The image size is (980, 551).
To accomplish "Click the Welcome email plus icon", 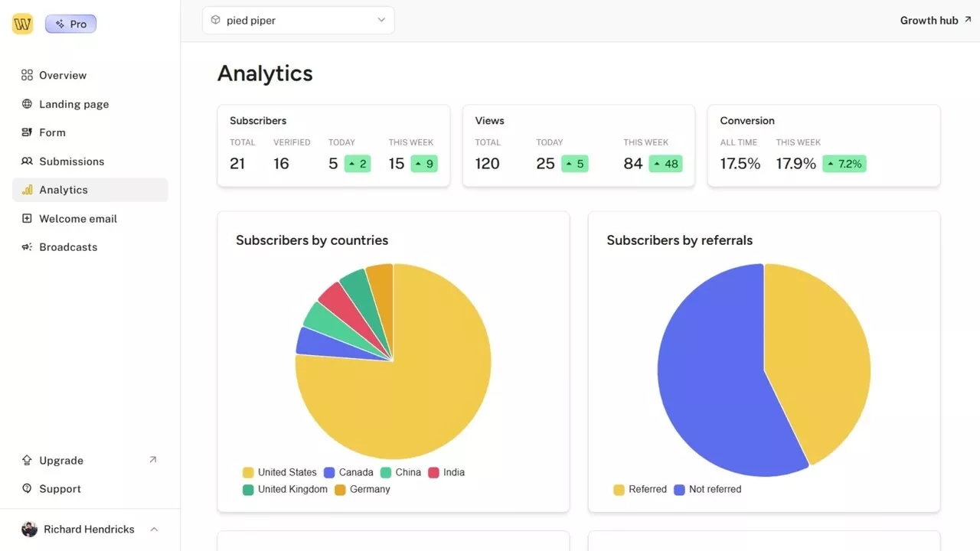I will coord(27,219).
